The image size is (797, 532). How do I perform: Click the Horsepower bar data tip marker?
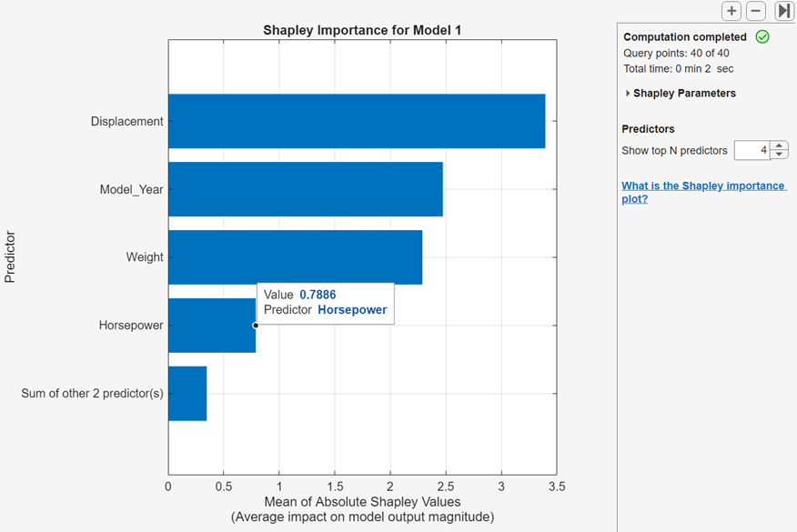(x=256, y=326)
